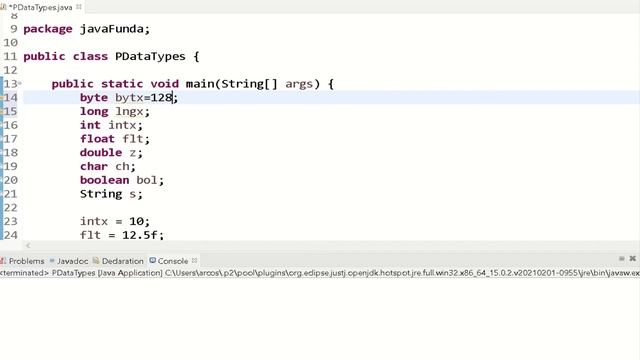This screenshot has width=640, height=360.
Task: Open the Javadoc tab
Action: [x=69, y=261]
